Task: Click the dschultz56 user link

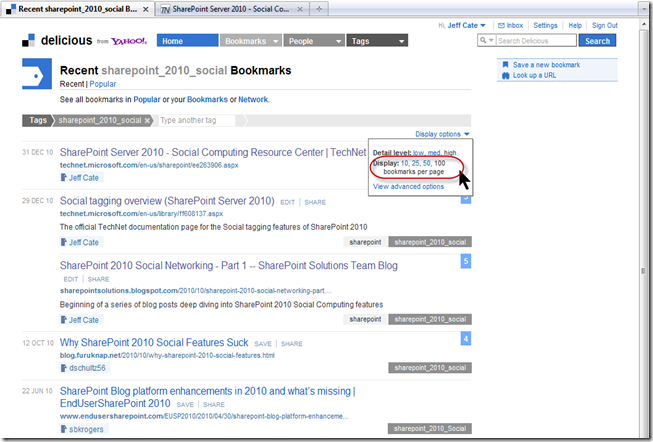Action: [87, 368]
